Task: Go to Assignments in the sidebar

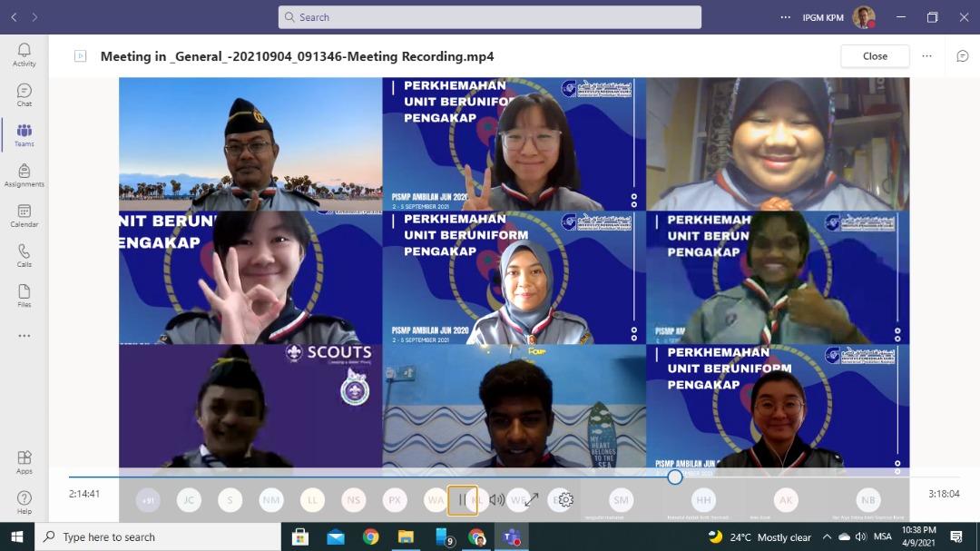Action: tap(24, 175)
